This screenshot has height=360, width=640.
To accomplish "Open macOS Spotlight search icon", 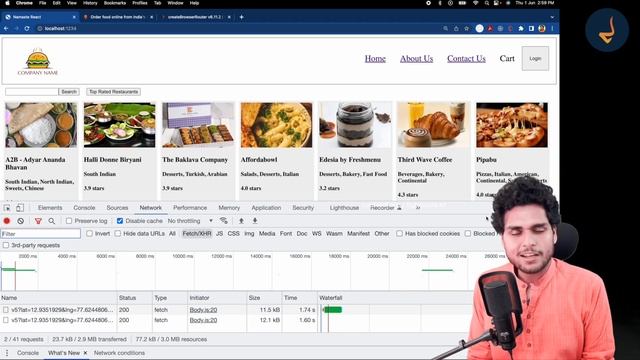I will [487, 3].
